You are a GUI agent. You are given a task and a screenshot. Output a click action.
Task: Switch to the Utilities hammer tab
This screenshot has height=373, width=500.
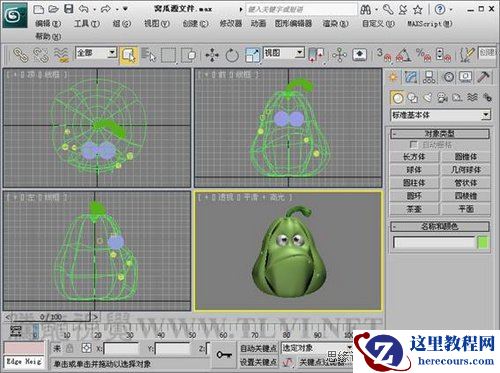483,77
